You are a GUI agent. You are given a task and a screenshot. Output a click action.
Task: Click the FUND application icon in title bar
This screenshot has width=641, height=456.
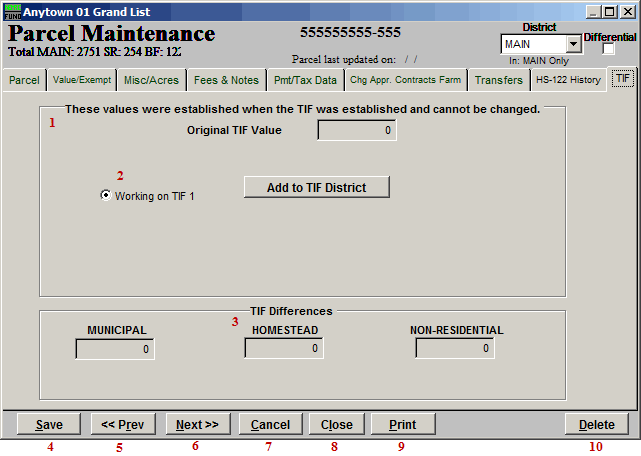click(12, 11)
